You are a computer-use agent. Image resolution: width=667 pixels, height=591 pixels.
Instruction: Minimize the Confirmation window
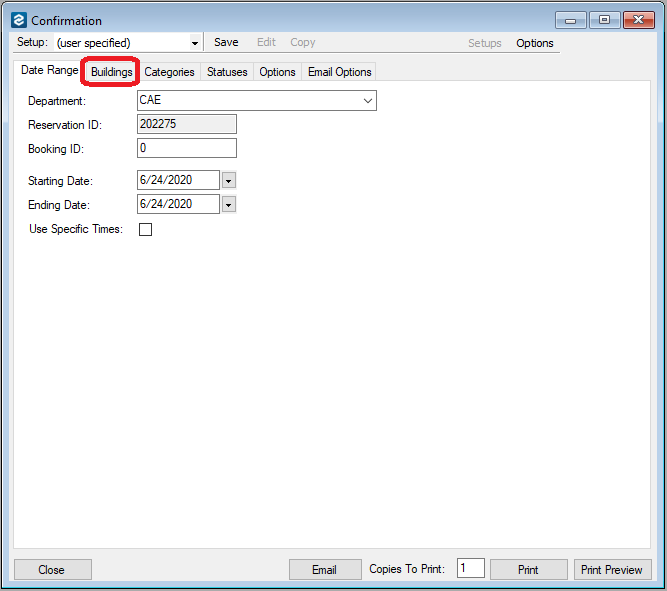(570, 20)
